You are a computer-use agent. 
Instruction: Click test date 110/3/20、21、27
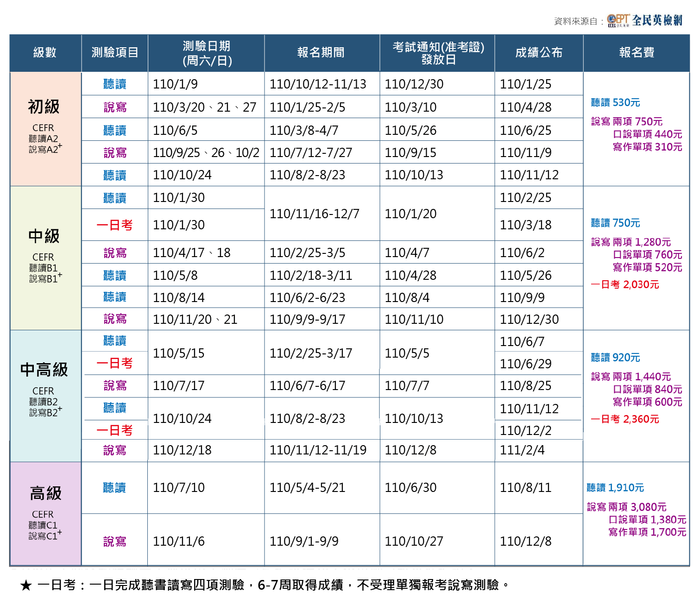(204, 107)
